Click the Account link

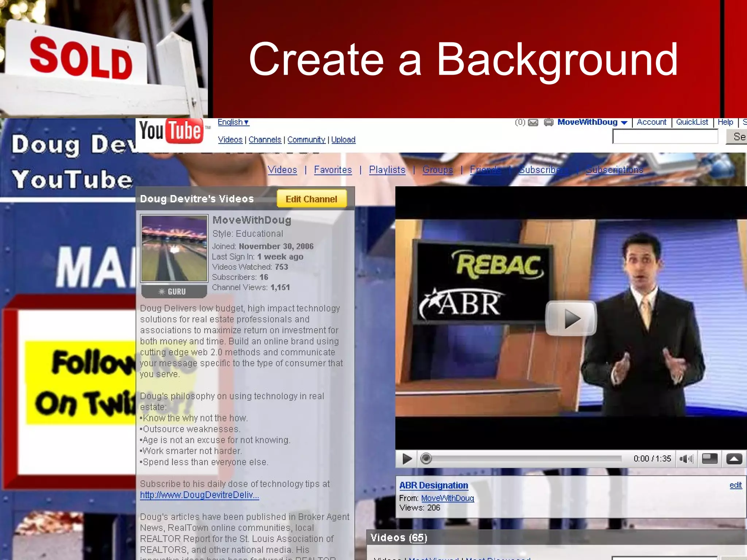[x=651, y=122]
